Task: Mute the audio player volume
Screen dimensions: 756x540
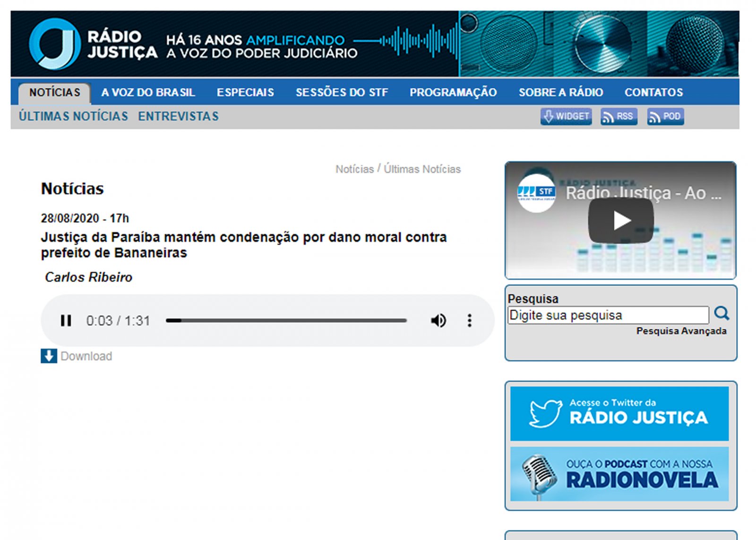Action: point(438,321)
